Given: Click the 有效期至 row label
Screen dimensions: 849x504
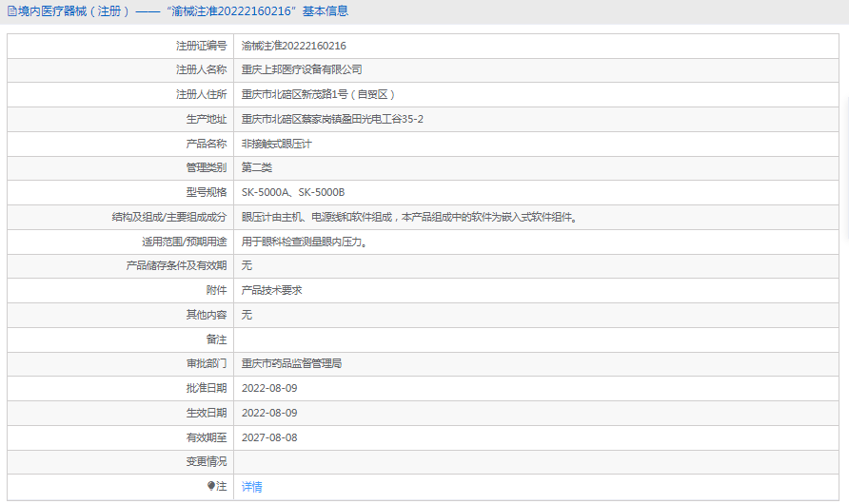Looking at the screenshot, I should [207, 437].
